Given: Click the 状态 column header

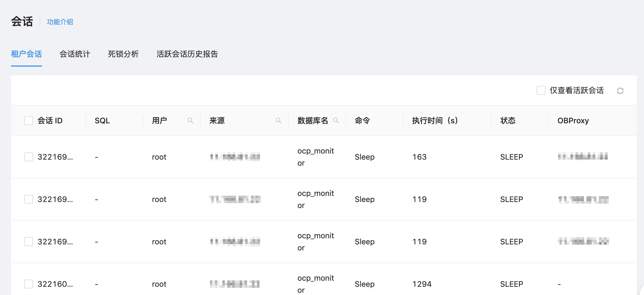Looking at the screenshot, I should click(508, 121).
